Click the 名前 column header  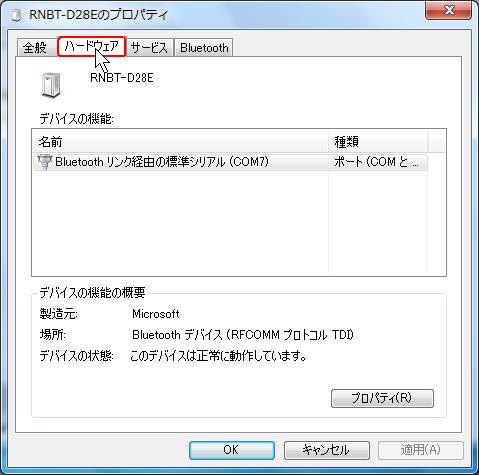click(180, 142)
